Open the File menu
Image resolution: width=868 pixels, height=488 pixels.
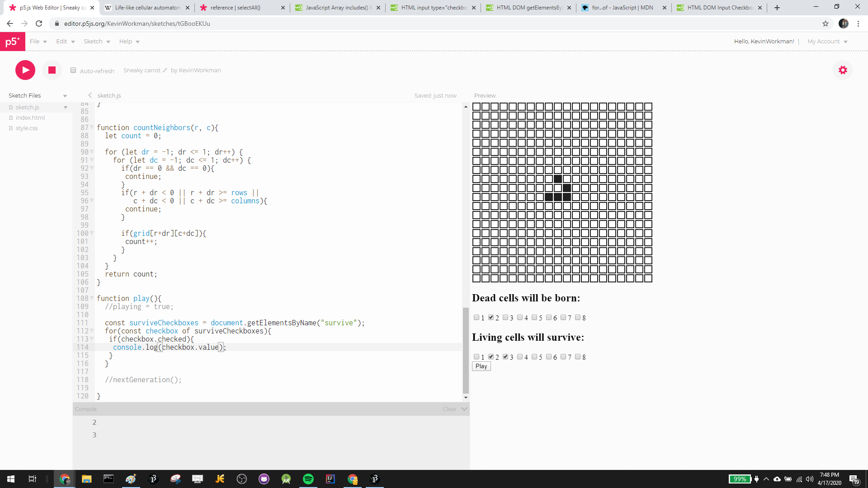coord(38,42)
